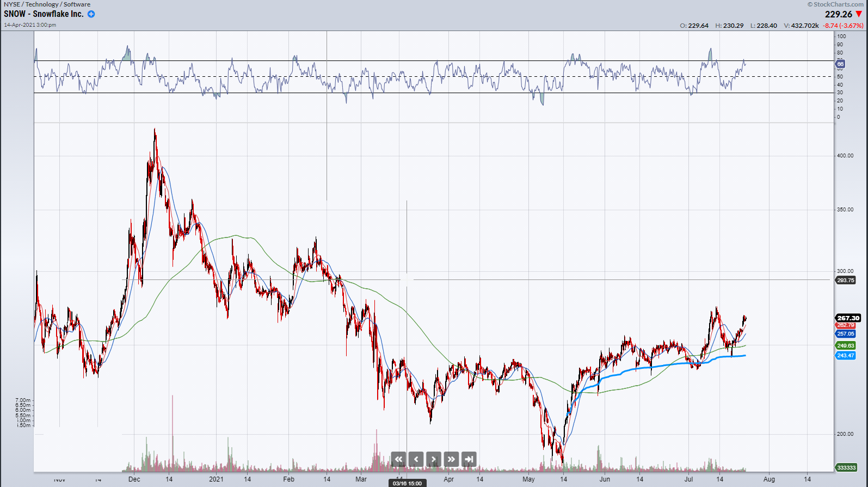
Task: Click the 300.00 price axis label
Action: click(845, 271)
